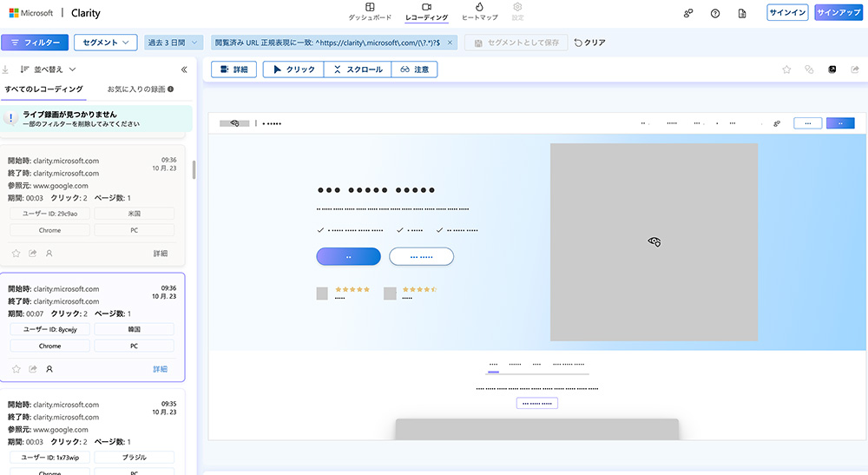This screenshot has width=868, height=475.
Task: Expand the セグメント dropdown
Action: click(x=105, y=42)
